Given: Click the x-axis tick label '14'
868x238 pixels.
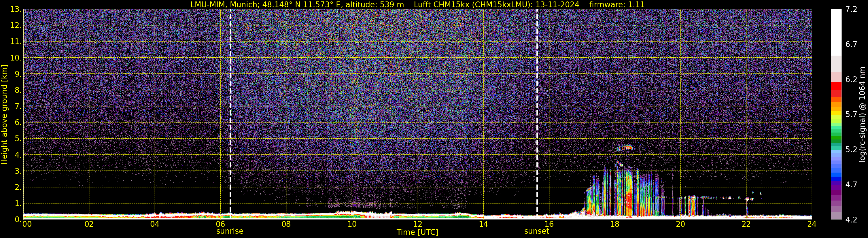Looking at the screenshot, I should (x=483, y=224).
